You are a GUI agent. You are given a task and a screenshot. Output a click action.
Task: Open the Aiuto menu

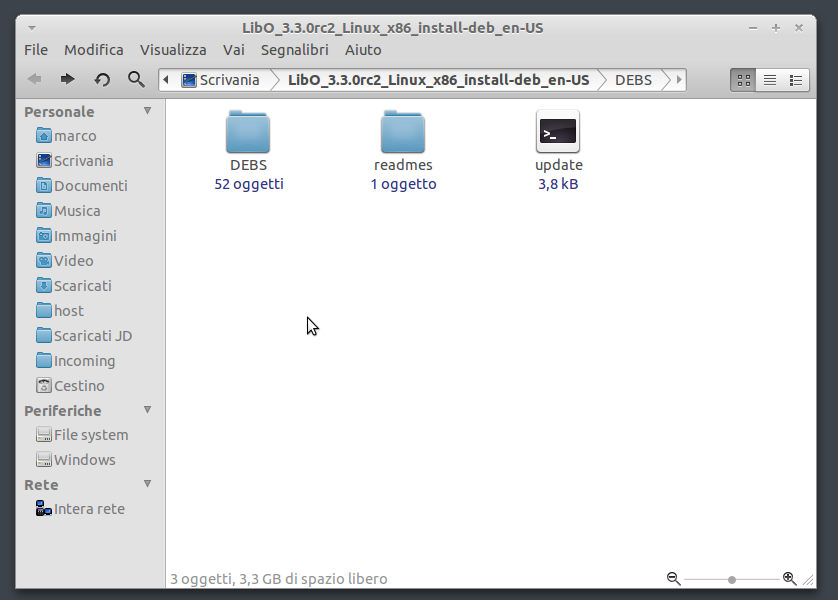pos(363,50)
